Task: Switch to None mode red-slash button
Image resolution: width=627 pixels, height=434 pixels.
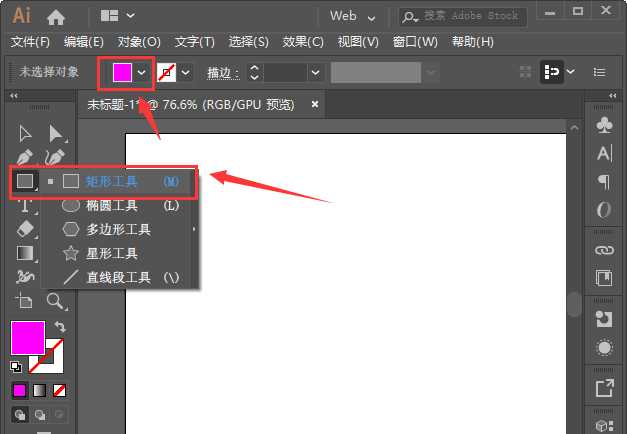Action: pyautogui.click(x=60, y=390)
